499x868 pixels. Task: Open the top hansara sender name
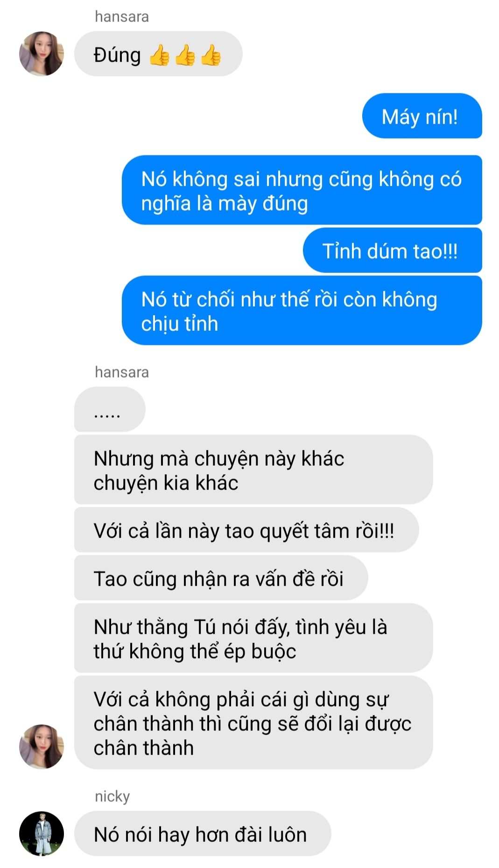[122, 17]
